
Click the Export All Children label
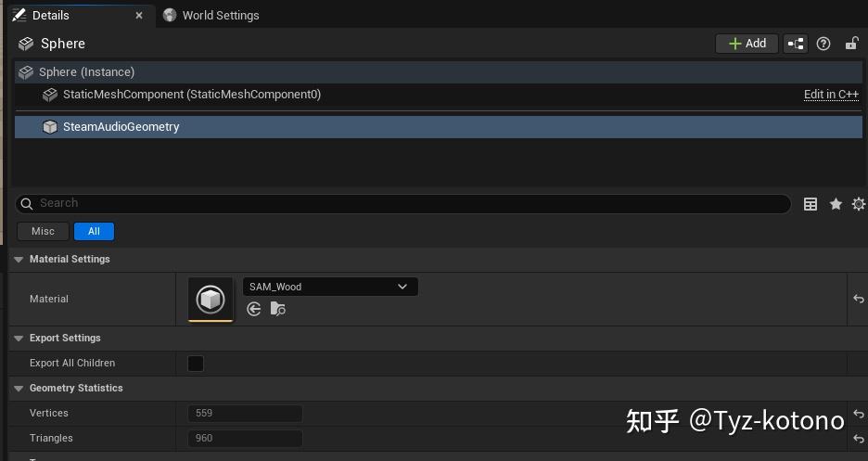pyautogui.click(x=72, y=363)
